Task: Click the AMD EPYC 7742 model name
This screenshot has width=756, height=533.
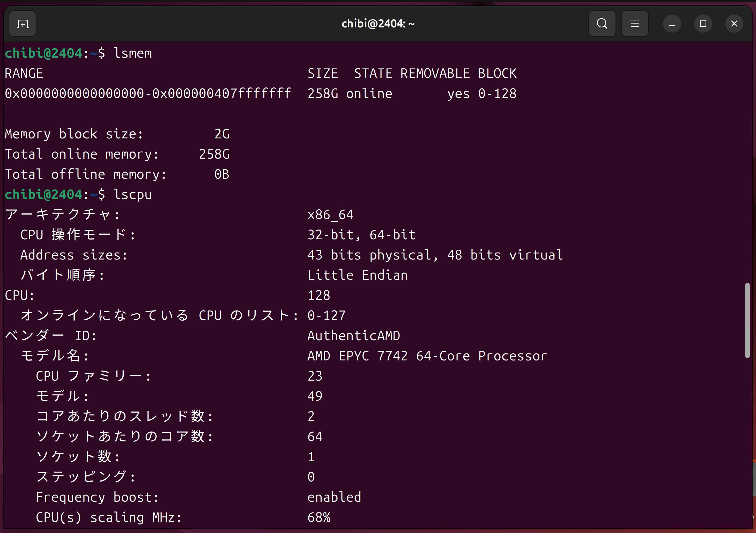Action: (427, 356)
